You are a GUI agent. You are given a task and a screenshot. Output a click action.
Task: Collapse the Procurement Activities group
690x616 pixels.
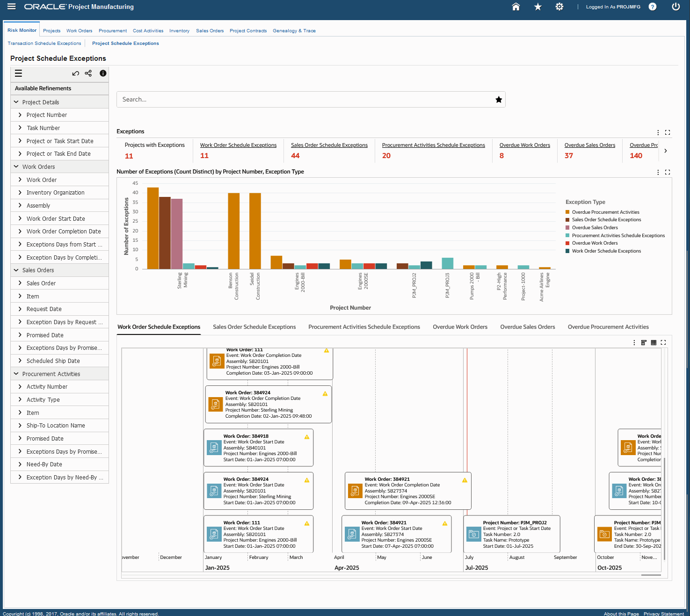tap(16, 374)
